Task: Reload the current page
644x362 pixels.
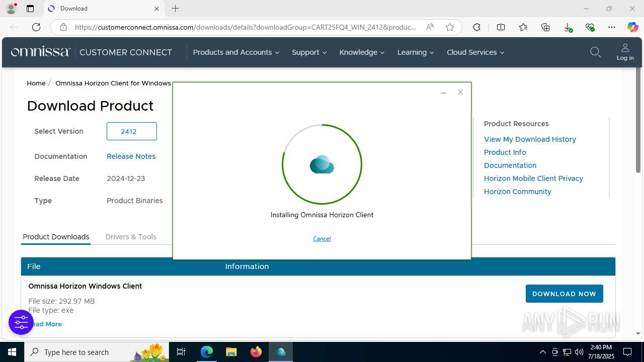Action: [x=36, y=27]
